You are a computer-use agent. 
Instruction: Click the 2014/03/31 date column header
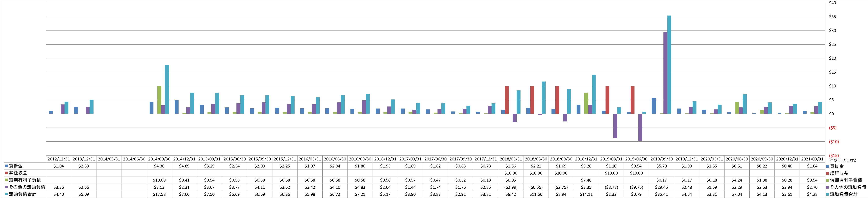109,159
